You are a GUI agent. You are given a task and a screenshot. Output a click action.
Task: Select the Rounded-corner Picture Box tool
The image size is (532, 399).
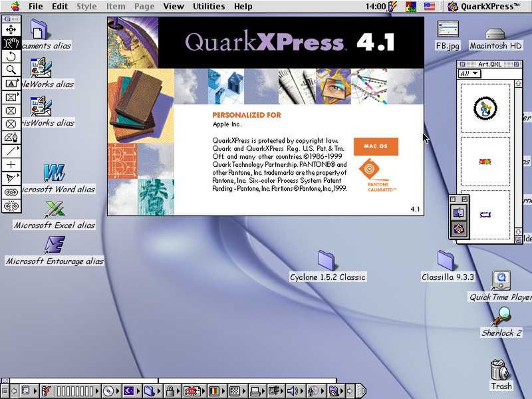(x=11, y=110)
